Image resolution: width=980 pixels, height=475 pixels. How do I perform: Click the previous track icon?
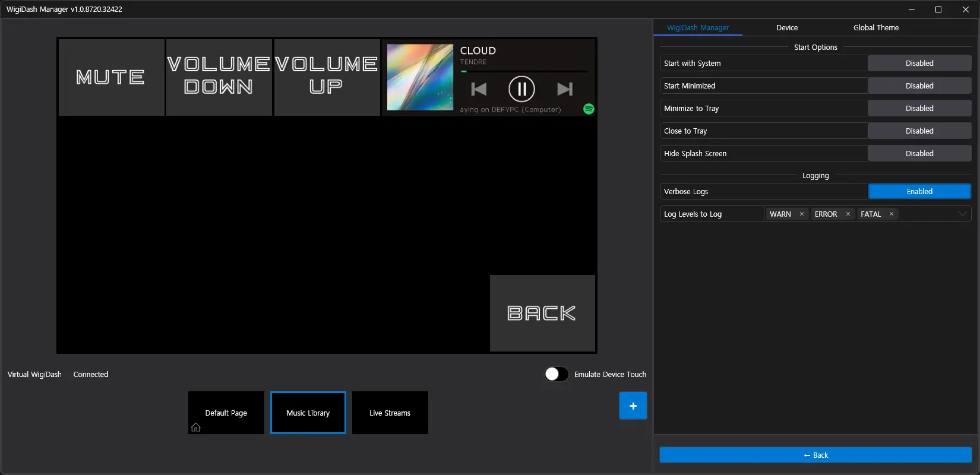pyautogui.click(x=479, y=89)
